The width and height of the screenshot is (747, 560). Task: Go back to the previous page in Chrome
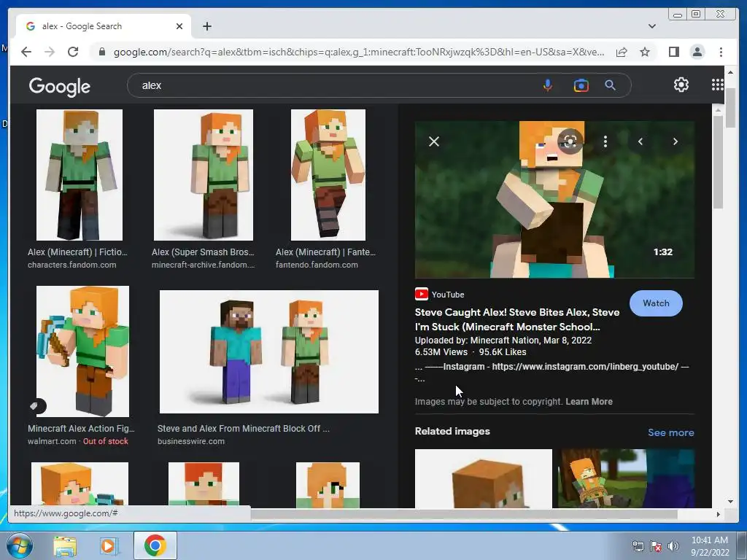(26, 52)
